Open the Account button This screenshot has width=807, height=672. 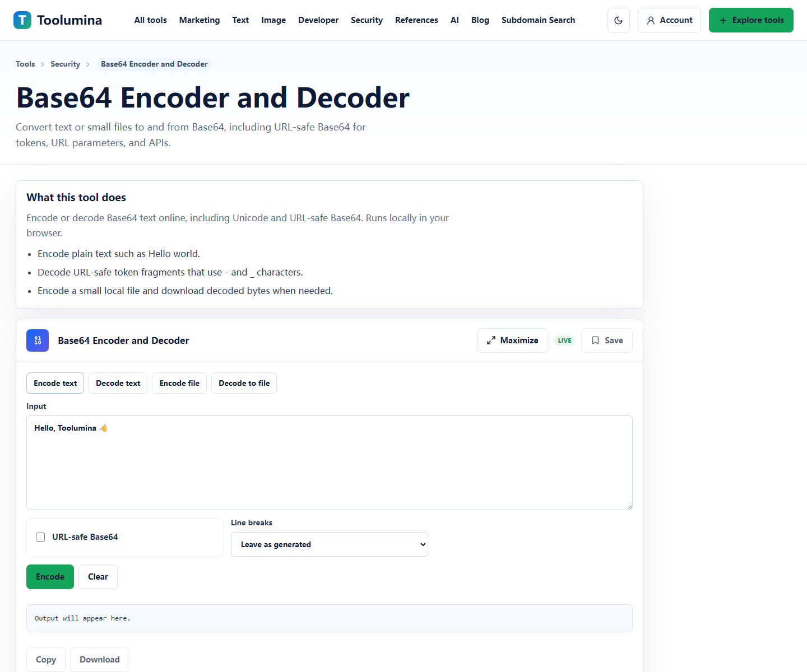tap(669, 20)
